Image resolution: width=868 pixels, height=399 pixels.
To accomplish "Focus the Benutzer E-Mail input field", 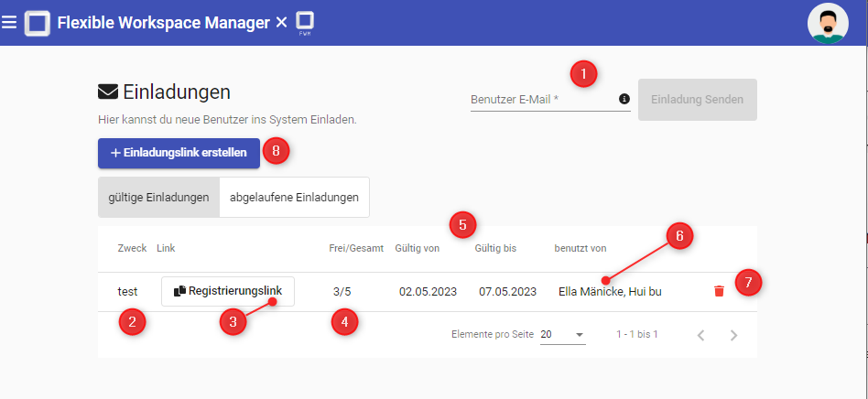I will [542, 99].
